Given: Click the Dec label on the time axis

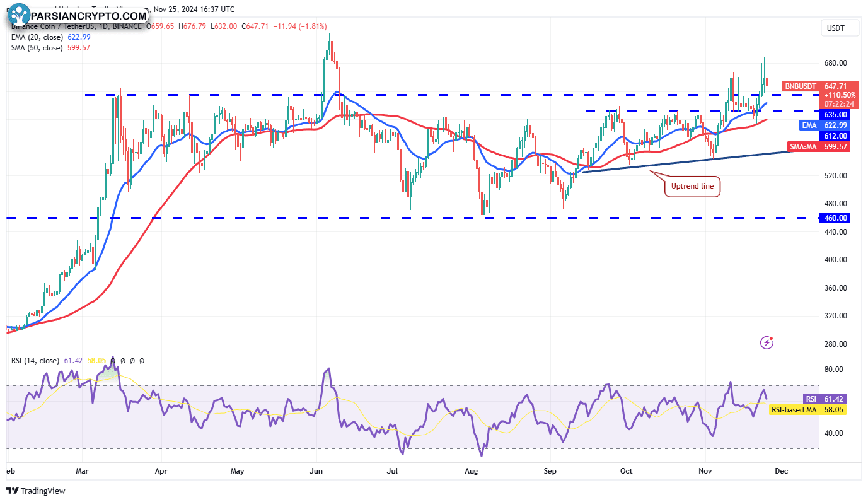Looking at the screenshot, I should click(x=782, y=470).
